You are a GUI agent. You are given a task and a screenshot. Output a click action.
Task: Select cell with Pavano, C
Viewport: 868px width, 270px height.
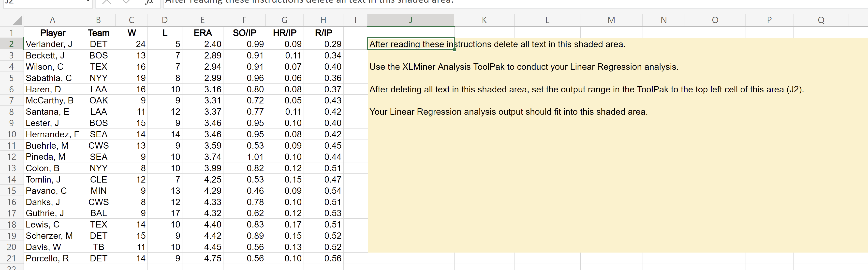click(53, 191)
